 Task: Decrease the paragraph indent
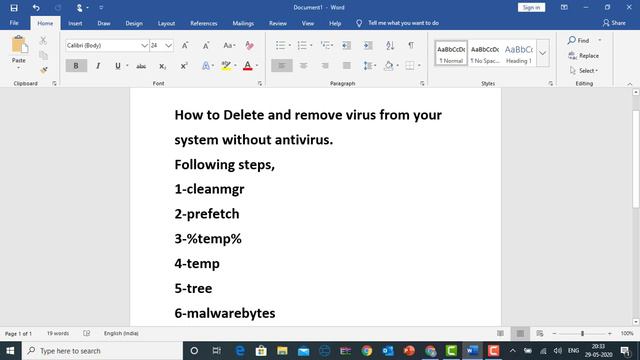click(347, 45)
